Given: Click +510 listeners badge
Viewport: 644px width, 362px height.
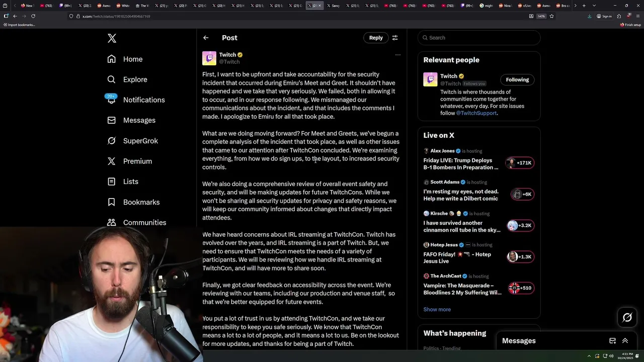Looking at the screenshot, I should [x=521, y=288].
